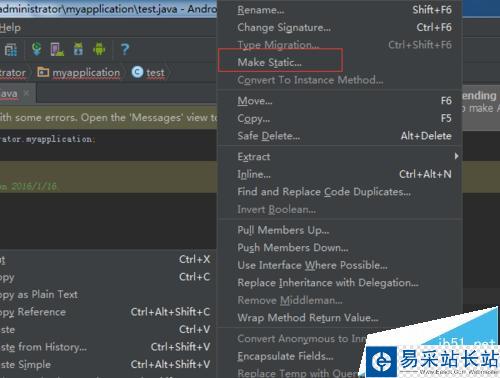500x378 pixels.
Task: Select Pull Members Up... entry
Action: click(x=339, y=230)
